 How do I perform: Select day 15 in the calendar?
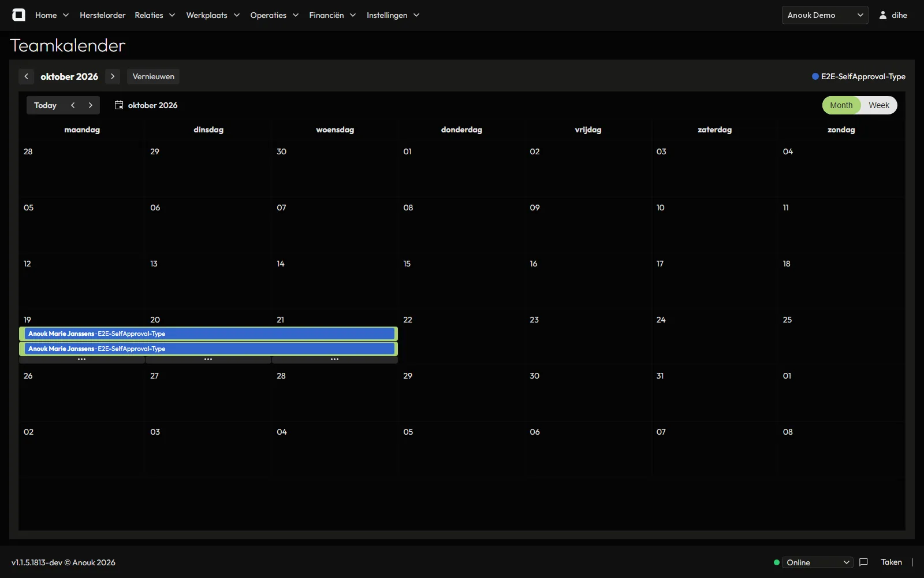click(461, 282)
